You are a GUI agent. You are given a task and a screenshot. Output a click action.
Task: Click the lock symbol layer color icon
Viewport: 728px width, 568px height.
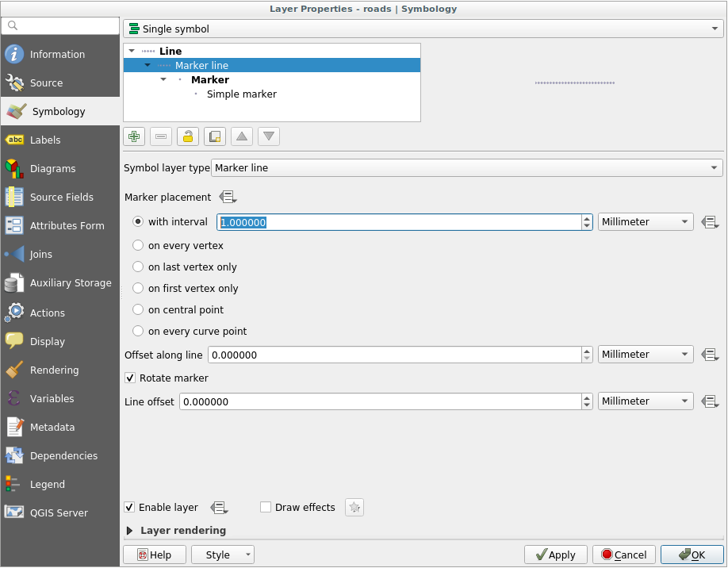(x=188, y=136)
